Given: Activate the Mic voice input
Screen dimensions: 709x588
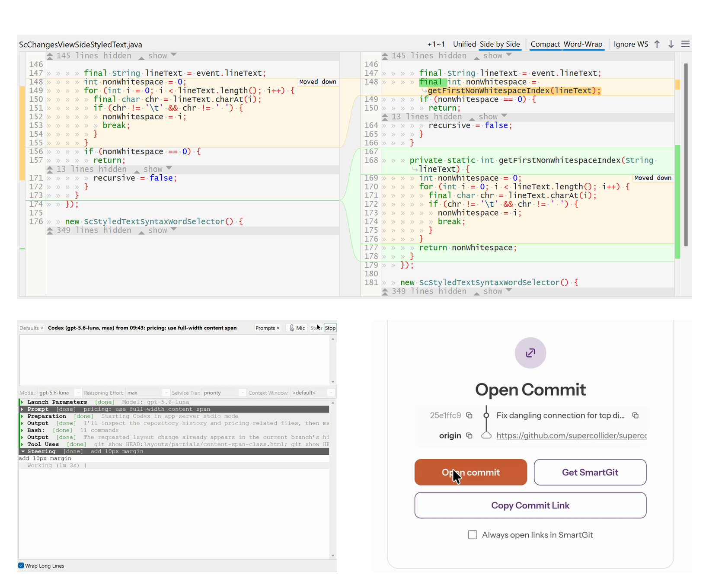Looking at the screenshot, I should 297,328.
